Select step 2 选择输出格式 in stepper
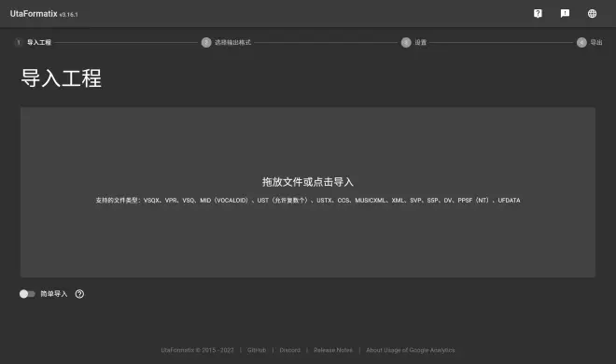 pyautogui.click(x=226, y=42)
